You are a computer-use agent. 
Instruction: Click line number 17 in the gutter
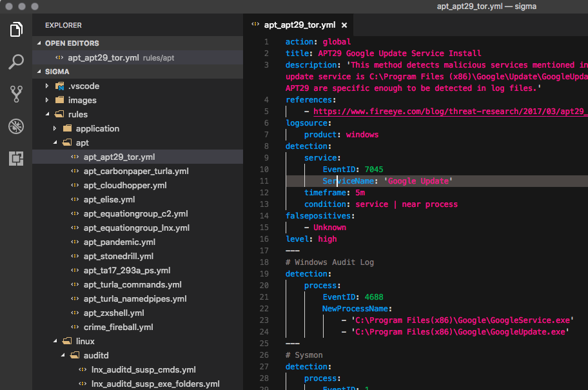coord(265,251)
